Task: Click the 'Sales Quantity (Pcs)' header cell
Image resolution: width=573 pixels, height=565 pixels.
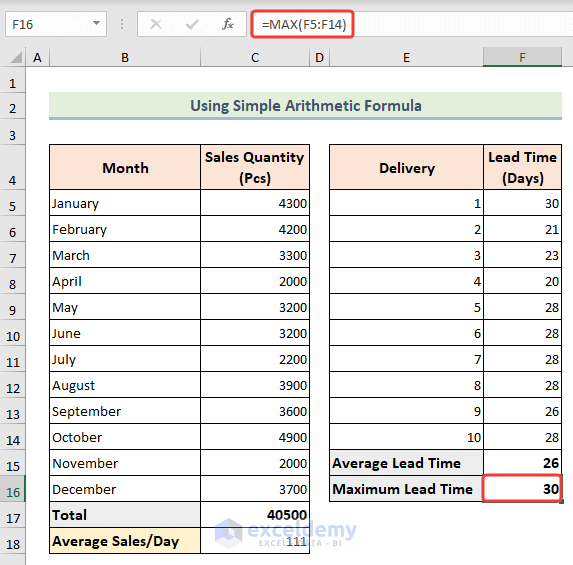Action: pyautogui.click(x=255, y=167)
